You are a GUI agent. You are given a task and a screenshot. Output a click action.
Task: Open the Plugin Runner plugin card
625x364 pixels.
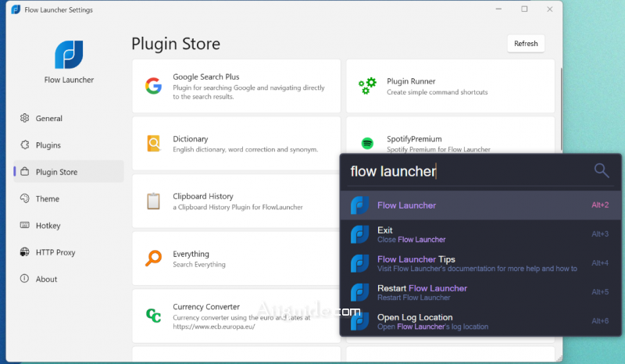[451, 86]
